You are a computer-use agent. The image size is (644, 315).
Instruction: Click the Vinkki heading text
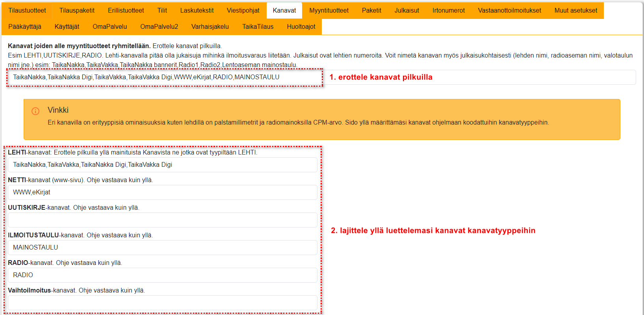tap(58, 110)
